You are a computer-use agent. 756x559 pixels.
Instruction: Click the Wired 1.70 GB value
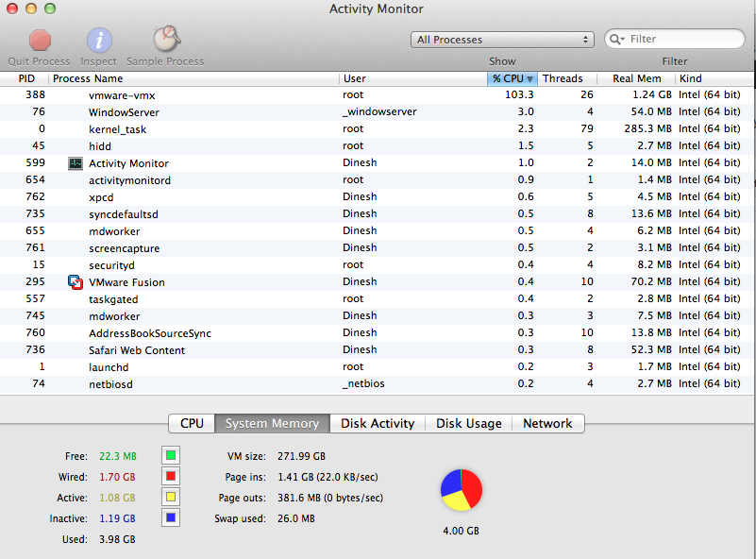pyautogui.click(x=117, y=477)
